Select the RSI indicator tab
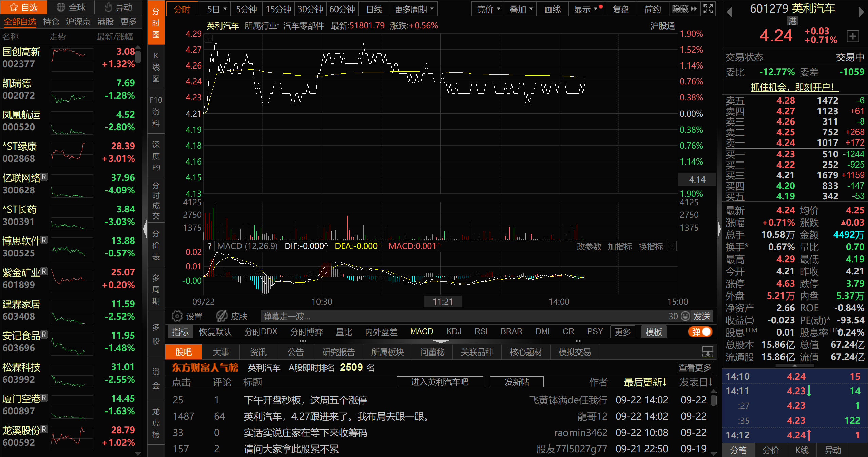868x457 pixels. coord(481,331)
